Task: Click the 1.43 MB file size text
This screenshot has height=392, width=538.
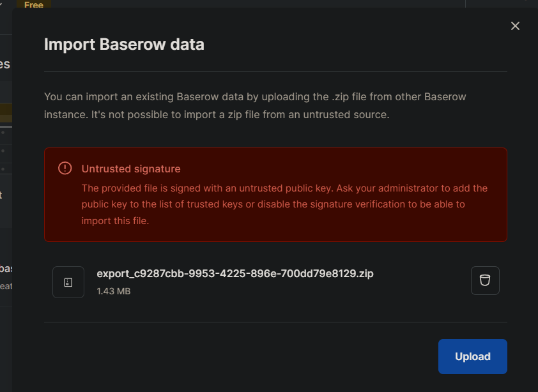Action: [x=114, y=291]
